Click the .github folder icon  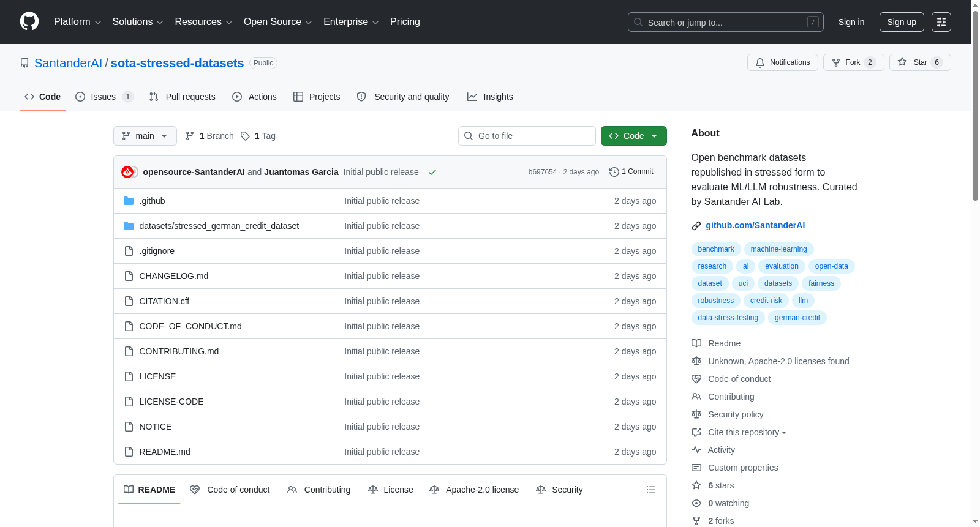(x=129, y=201)
